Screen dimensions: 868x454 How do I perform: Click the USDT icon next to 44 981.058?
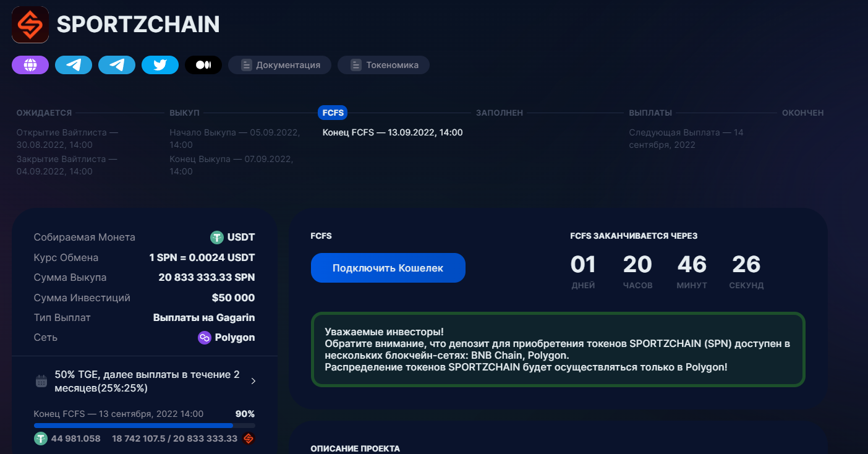[41, 439]
